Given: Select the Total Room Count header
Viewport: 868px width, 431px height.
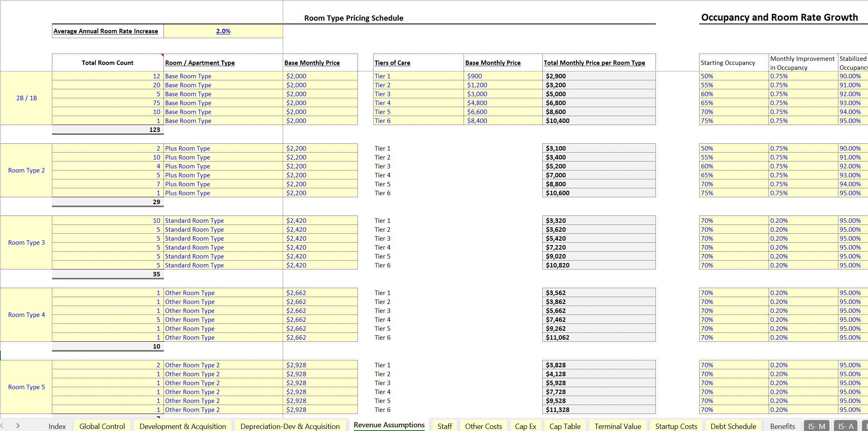Looking at the screenshot, I should point(107,62).
